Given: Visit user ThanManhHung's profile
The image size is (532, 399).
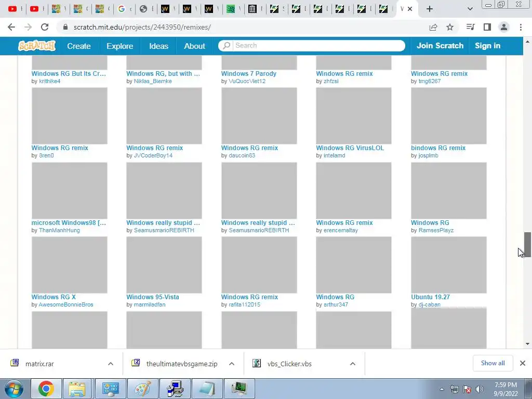Looking at the screenshot, I should (x=59, y=230).
